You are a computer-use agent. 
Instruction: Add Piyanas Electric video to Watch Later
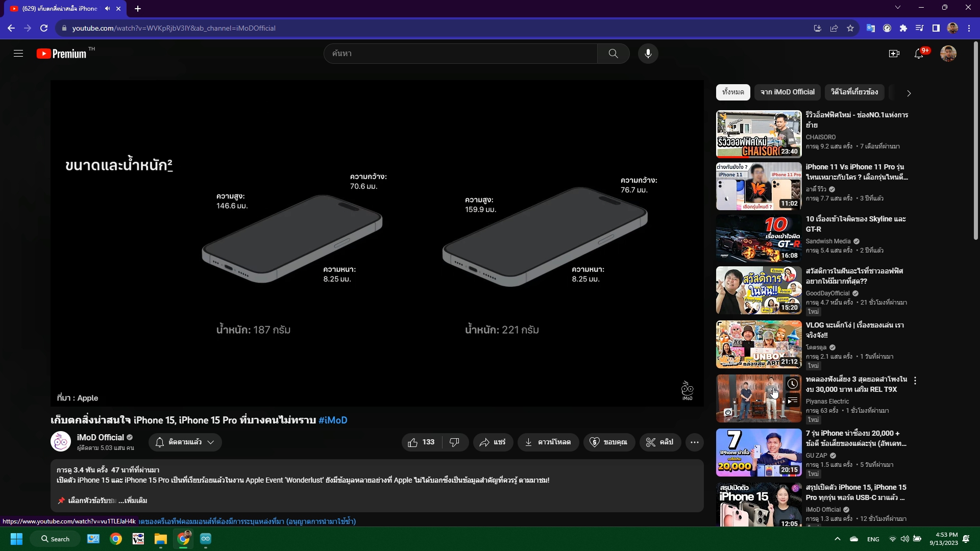792,384
